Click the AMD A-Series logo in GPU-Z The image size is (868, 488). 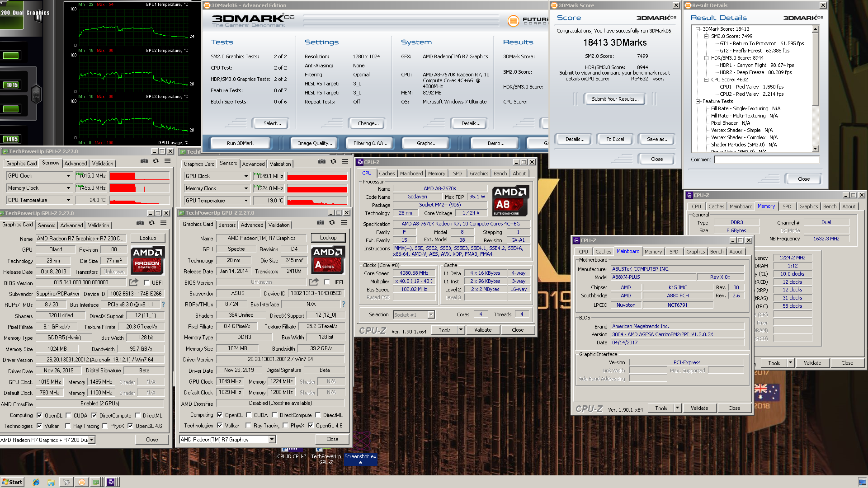(x=328, y=260)
